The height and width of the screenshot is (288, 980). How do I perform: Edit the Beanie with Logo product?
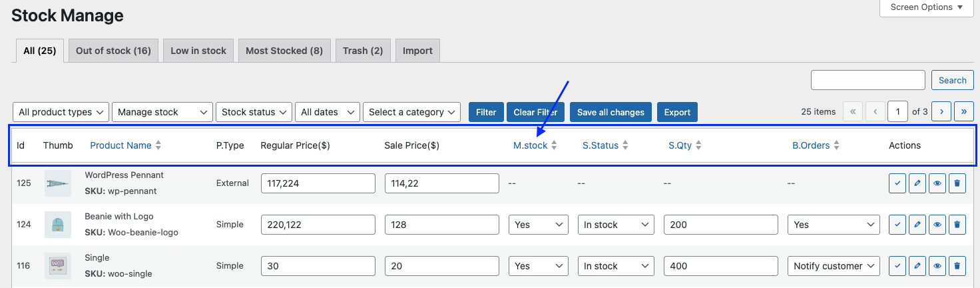click(917, 225)
